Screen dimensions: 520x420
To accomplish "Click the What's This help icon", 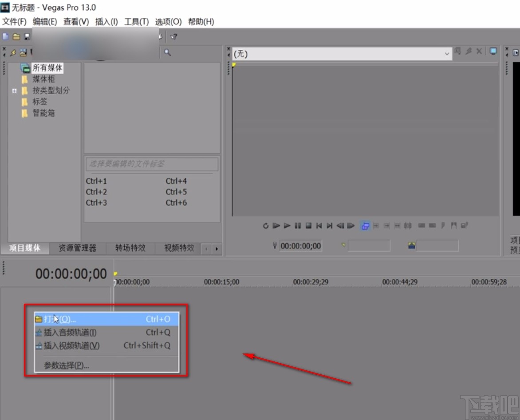I will (174, 36).
